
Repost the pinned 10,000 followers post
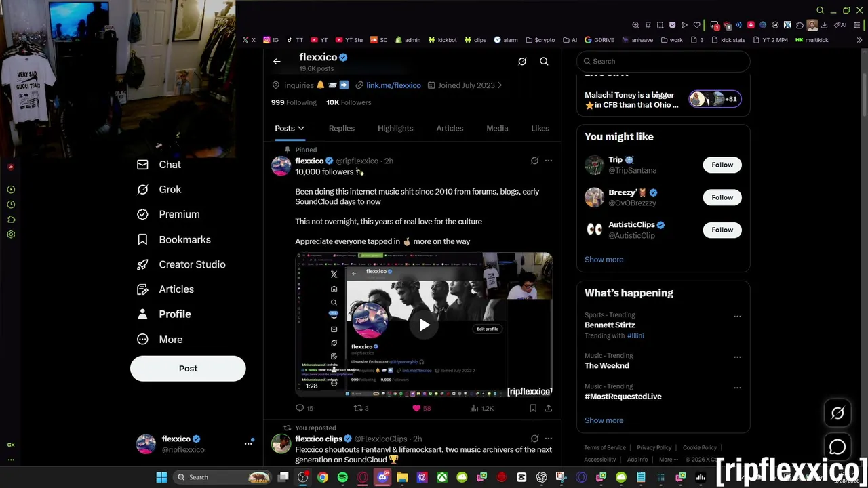click(358, 408)
